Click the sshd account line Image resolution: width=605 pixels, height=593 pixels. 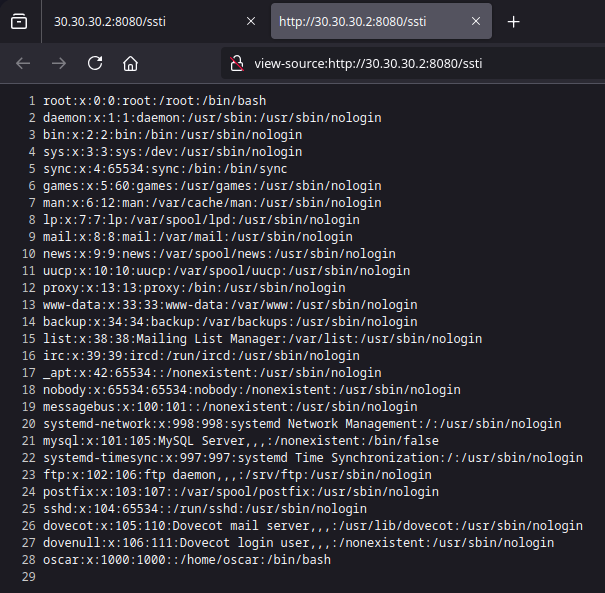coord(204,509)
